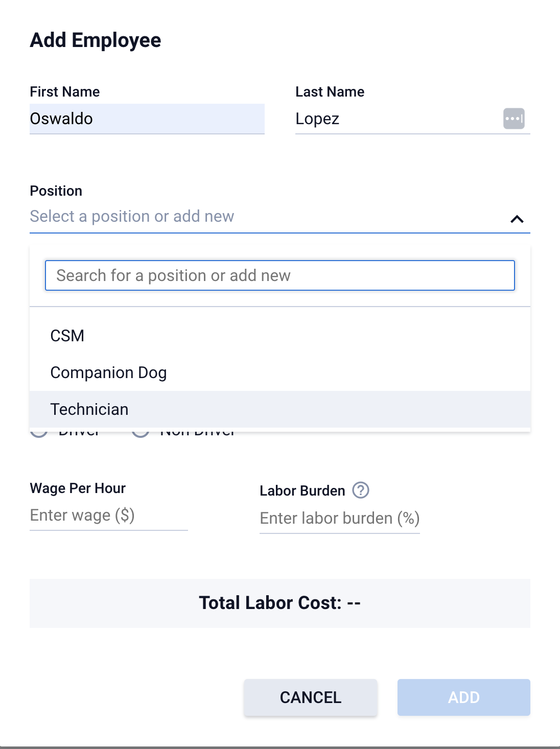Choose CSM from the position list

67,336
